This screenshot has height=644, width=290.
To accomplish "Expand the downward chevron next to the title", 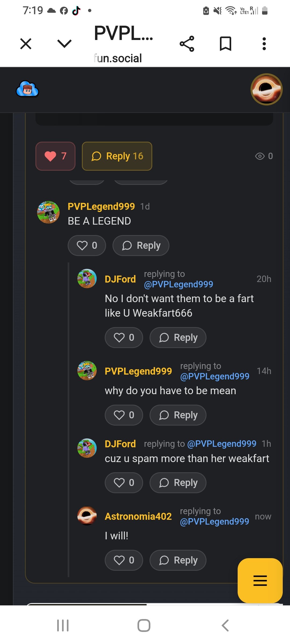I will click(x=64, y=44).
